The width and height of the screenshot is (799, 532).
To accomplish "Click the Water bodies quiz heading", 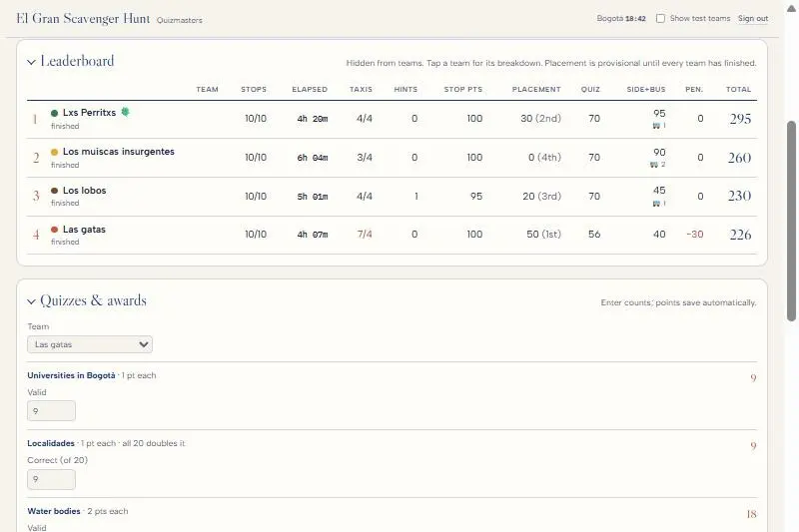I will pos(54,511).
